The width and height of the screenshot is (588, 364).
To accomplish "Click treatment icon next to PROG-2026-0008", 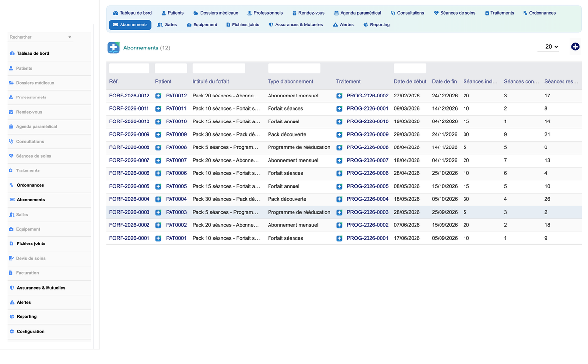I will 339,147.
